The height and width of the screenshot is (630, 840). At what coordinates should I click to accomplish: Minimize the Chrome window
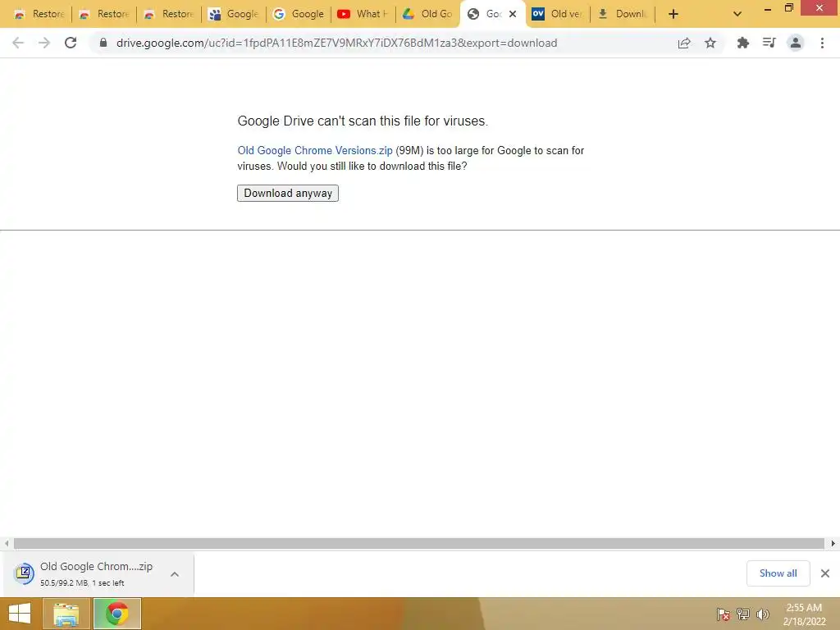click(768, 9)
